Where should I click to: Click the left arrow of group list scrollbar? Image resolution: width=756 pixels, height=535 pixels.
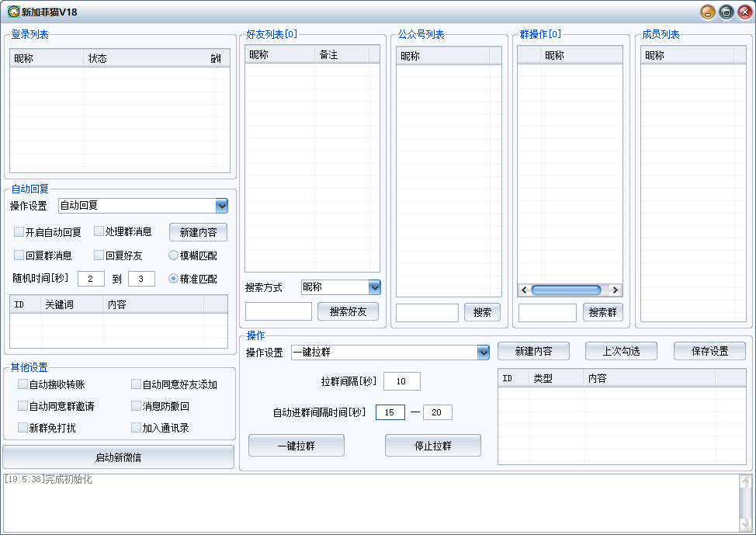point(524,290)
